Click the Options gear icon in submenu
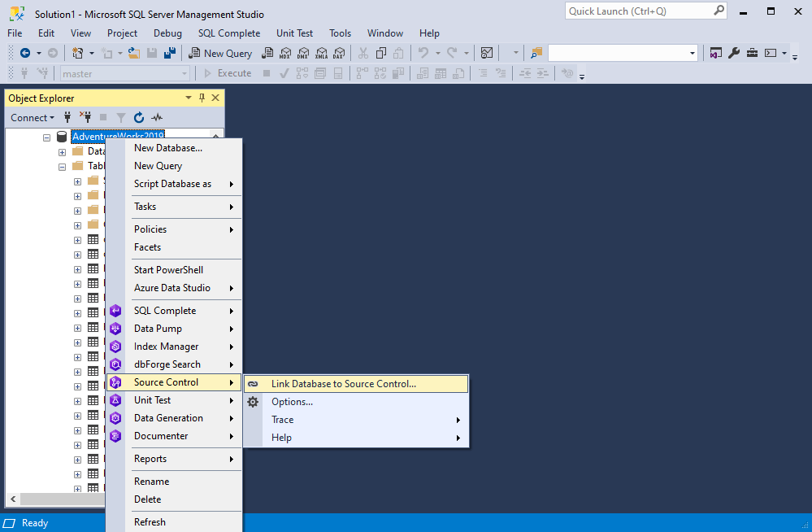The width and height of the screenshot is (812, 532). [253, 402]
